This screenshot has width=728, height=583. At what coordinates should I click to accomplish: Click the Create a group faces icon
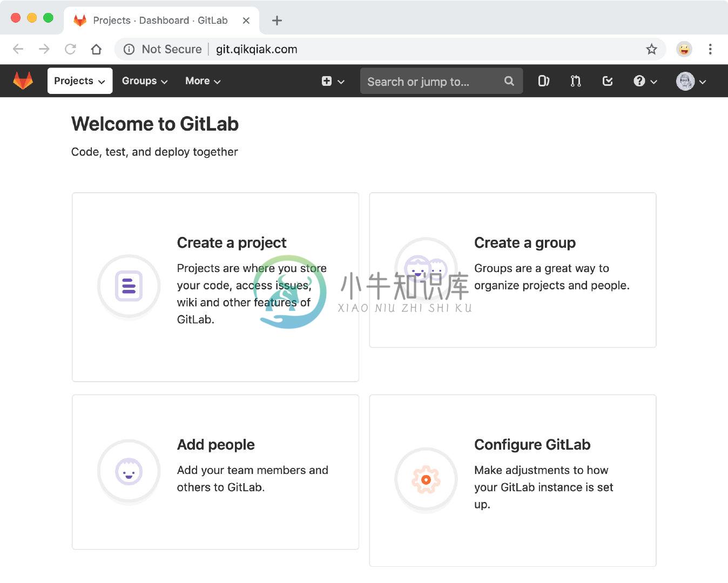click(x=426, y=268)
